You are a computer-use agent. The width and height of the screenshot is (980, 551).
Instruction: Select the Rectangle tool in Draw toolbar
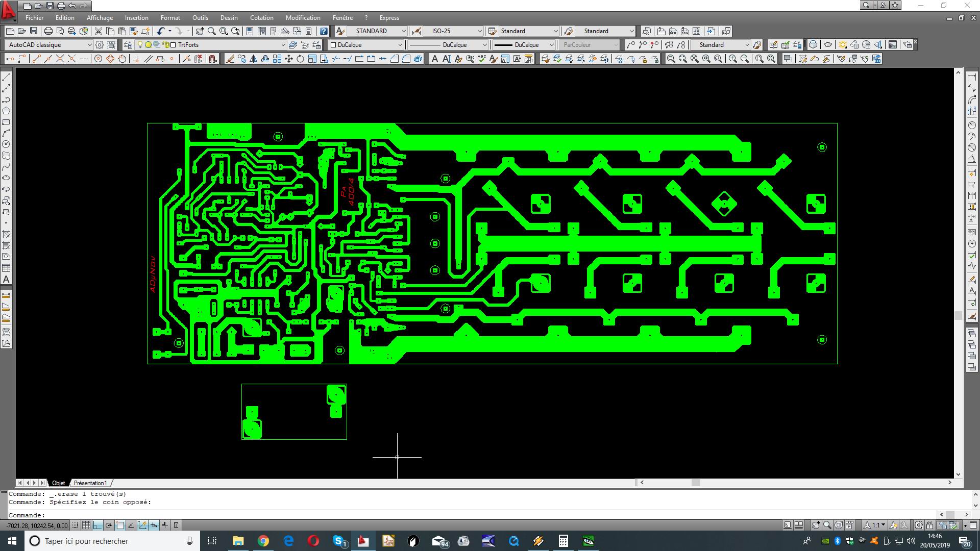pos(6,122)
